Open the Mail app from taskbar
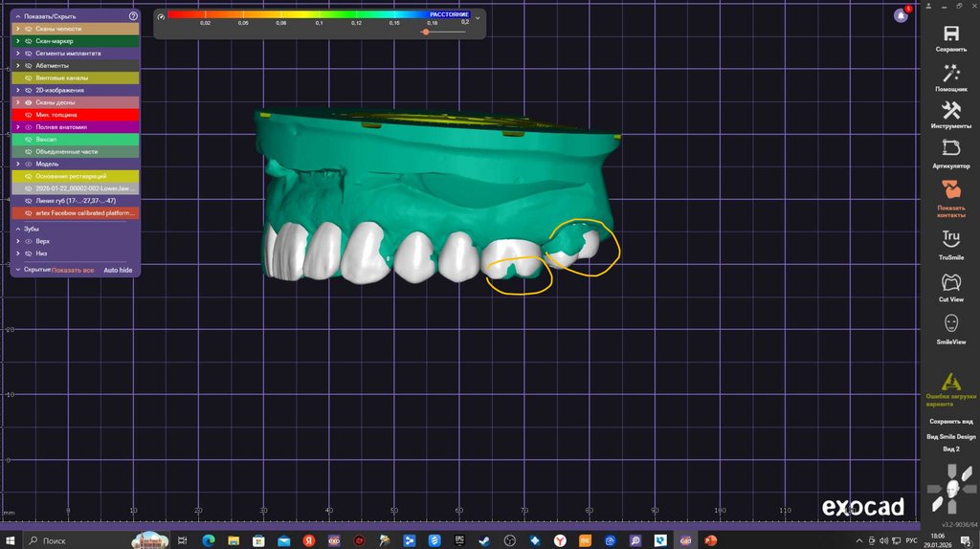Screen dimensions: 980x549 (283, 540)
